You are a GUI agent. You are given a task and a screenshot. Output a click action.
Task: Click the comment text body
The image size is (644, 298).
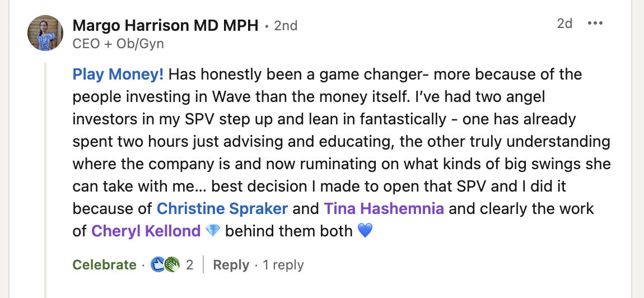click(336, 141)
